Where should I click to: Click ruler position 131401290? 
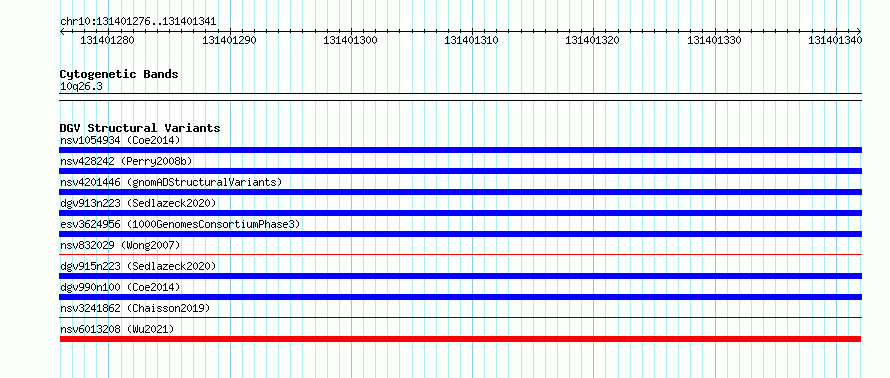(x=229, y=40)
